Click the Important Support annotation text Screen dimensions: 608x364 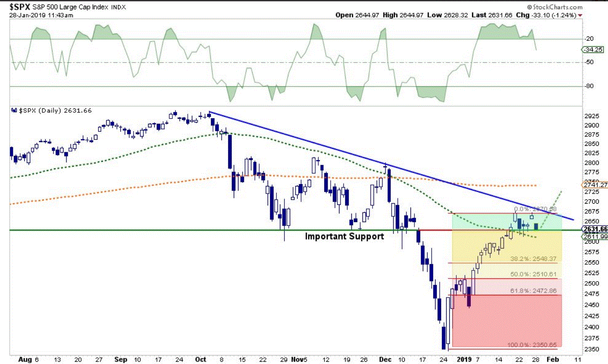point(344,237)
